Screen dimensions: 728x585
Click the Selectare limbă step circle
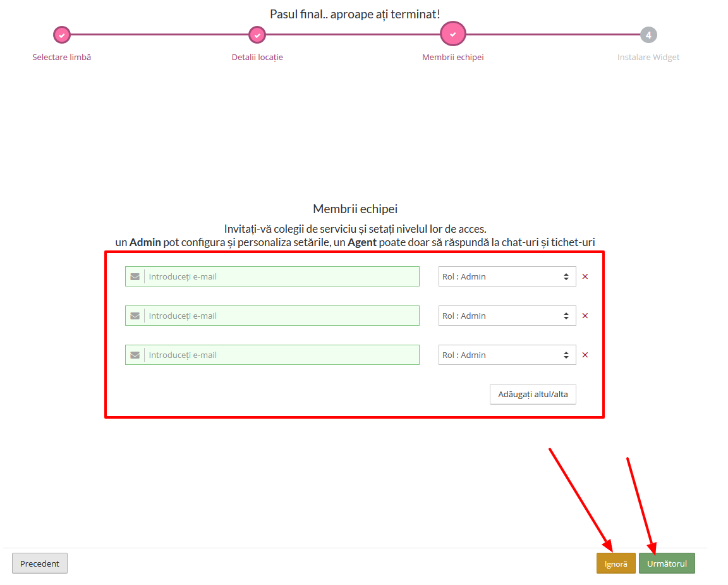tap(61, 35)
